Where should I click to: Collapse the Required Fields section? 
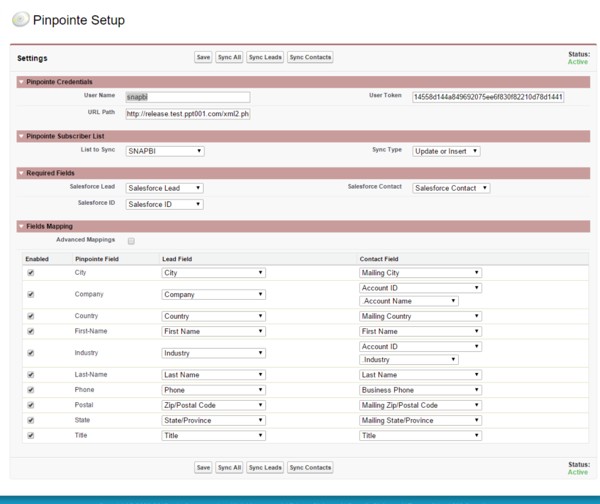[21, 173]
